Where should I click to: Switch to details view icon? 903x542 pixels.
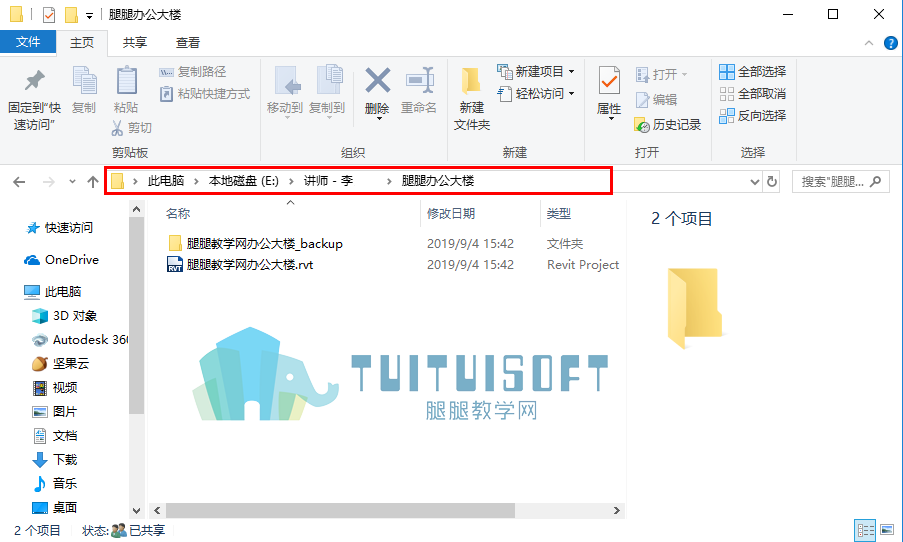point(864,530)
